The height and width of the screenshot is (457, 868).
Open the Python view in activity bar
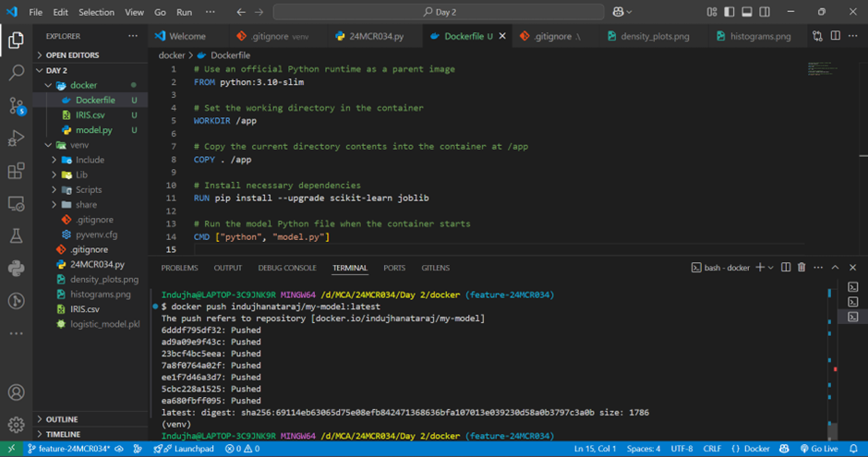click(x=16, y=269)
